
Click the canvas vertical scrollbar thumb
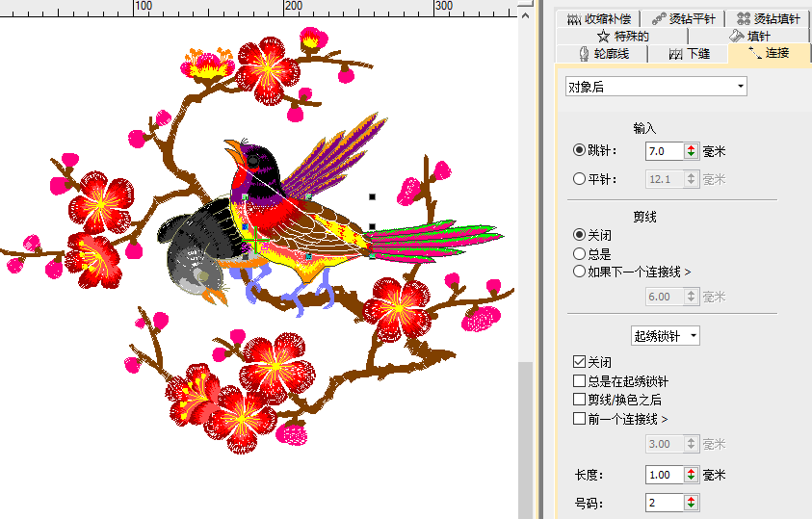click(x=525, y=440)
